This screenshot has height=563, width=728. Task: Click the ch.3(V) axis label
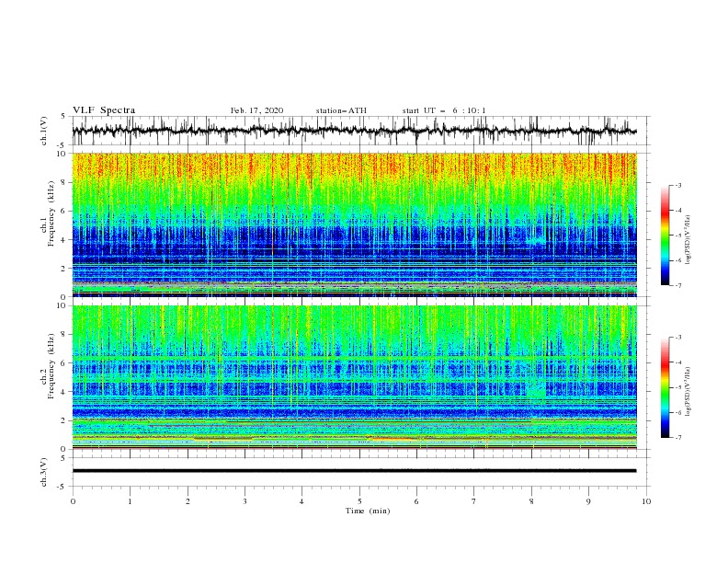44,472
